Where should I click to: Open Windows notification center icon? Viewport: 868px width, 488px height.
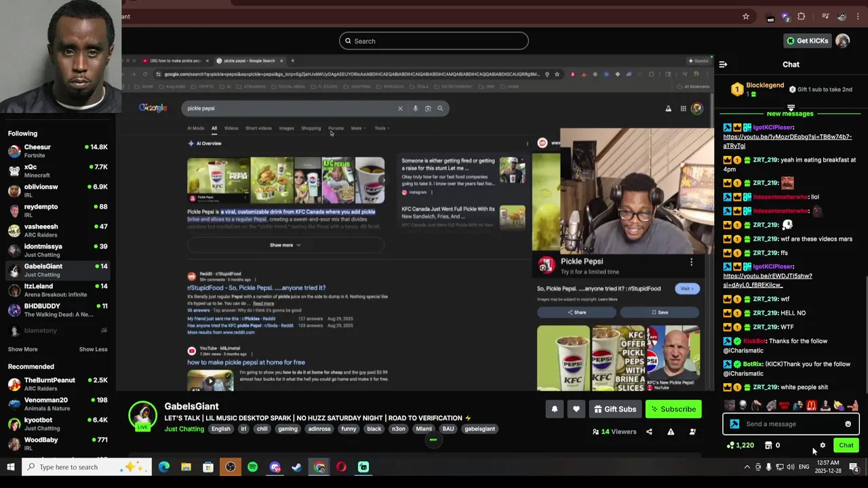click(x=854, y=467)
